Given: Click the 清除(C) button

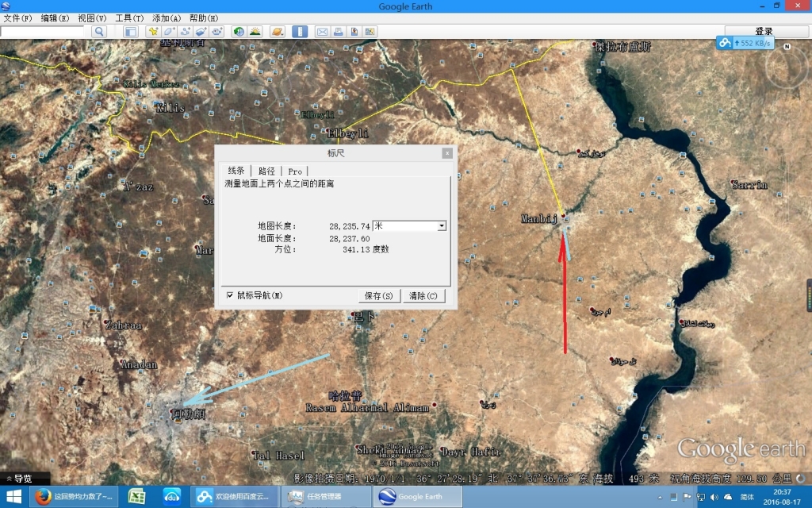Looking at the screenshot, I should coord(423,295).
